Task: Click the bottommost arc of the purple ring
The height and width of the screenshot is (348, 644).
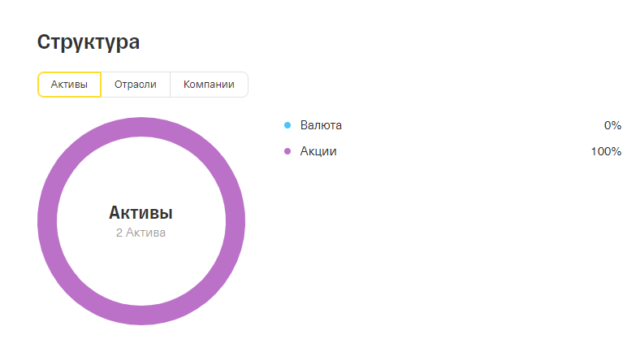Action: (x=141, y=315)
